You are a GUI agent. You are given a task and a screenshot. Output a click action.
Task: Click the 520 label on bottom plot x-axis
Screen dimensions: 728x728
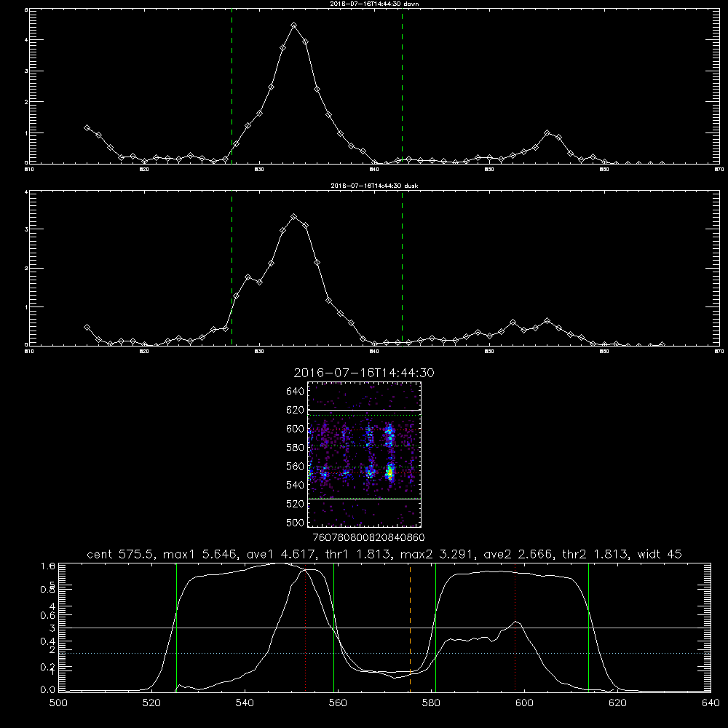151,703
